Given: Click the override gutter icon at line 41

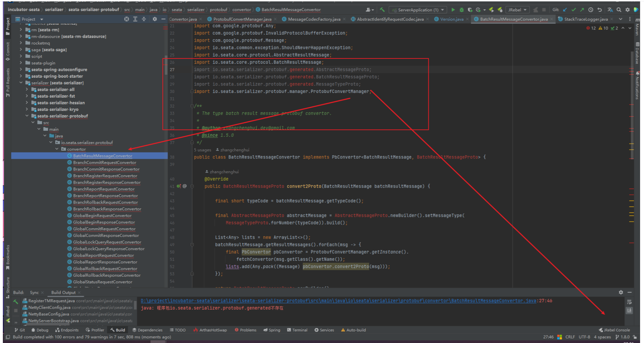Looking at the screenshot, I should (178, 186).
